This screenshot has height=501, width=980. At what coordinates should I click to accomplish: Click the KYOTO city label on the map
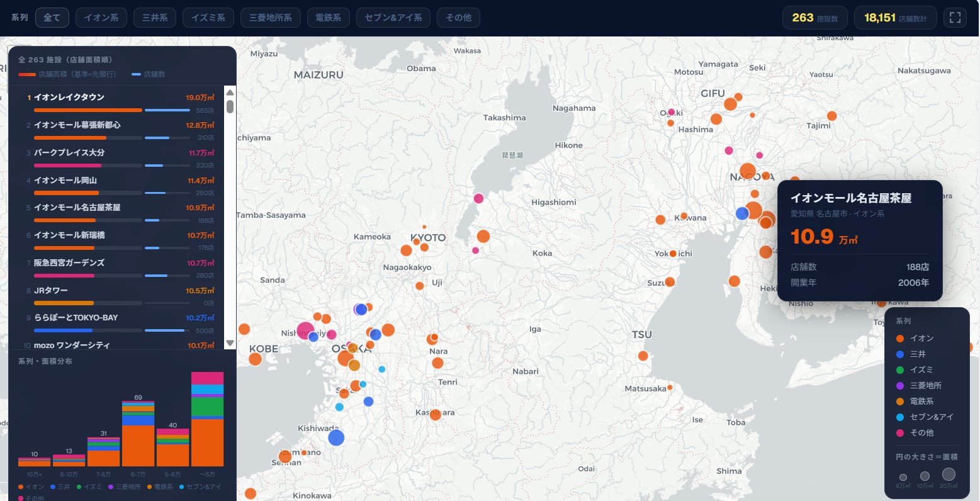coord(428,238)
